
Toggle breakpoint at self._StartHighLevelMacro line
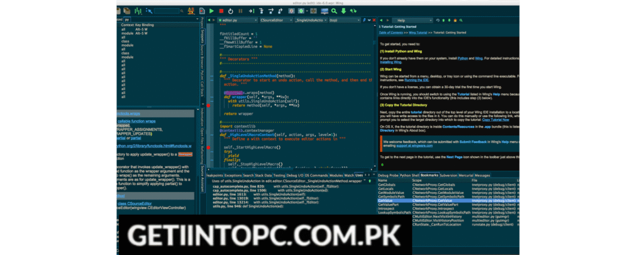tap(208, 147)
